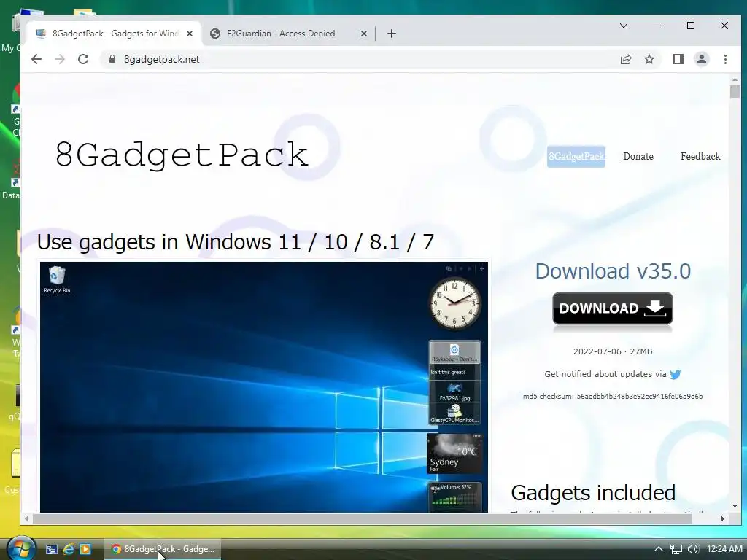This screenshot has width=747, height=560.
Task: Click the Chrome 8GadgetPack taskbar button
Action: (163, 549)
